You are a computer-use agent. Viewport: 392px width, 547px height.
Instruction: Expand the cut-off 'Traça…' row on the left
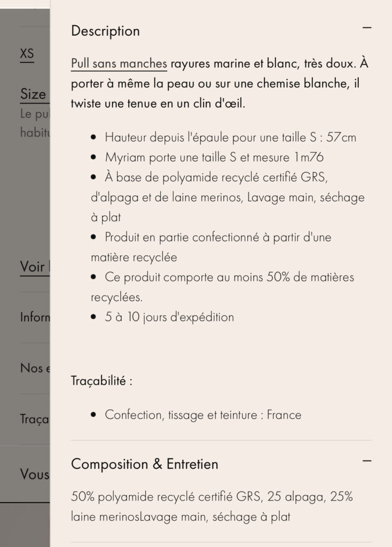(x=35, y=419)
